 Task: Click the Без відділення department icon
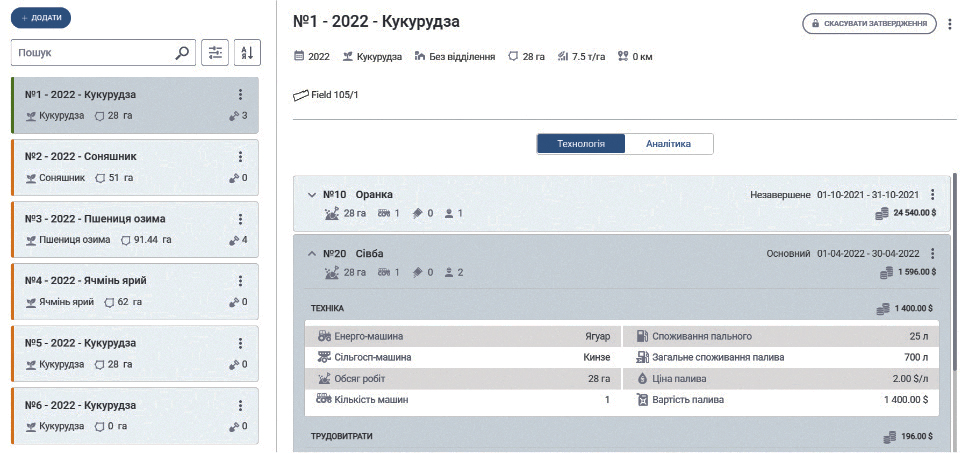tap(420, 57)
